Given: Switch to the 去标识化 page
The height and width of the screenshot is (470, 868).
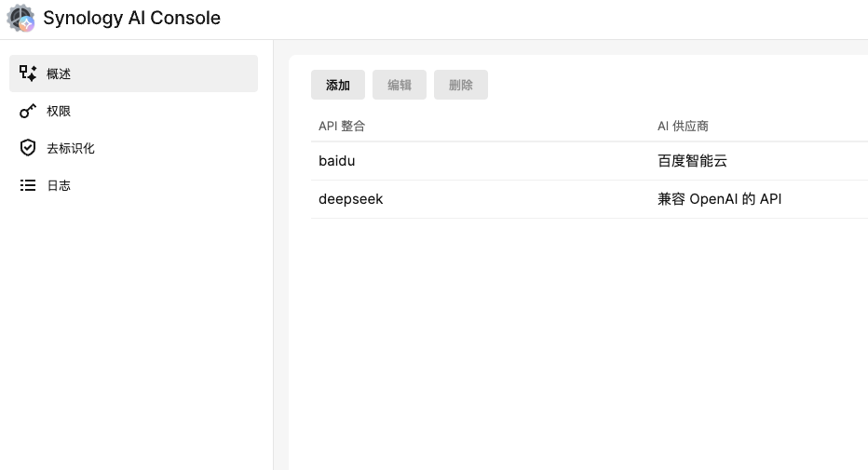Looking at the screenshot, I should 71,148.
